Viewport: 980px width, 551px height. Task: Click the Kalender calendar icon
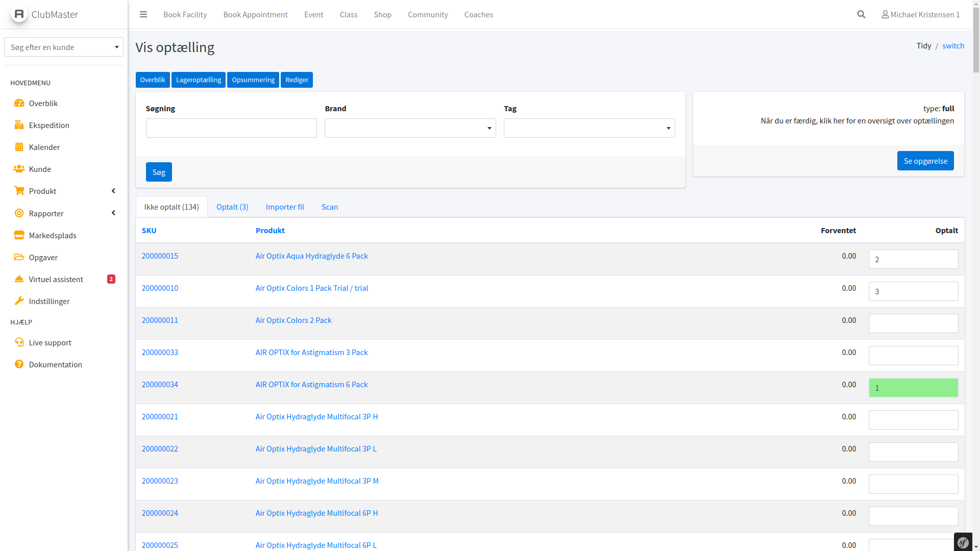19,147
